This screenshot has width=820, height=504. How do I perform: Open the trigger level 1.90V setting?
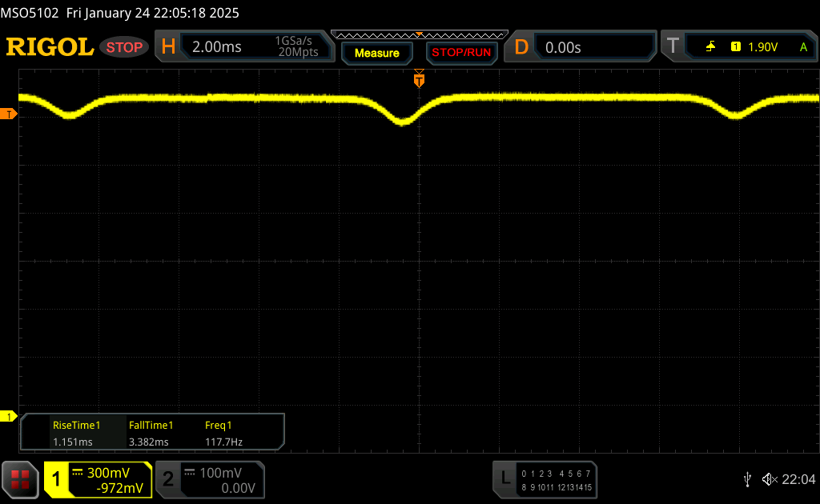pyautogui.click(x=763, y=47)
